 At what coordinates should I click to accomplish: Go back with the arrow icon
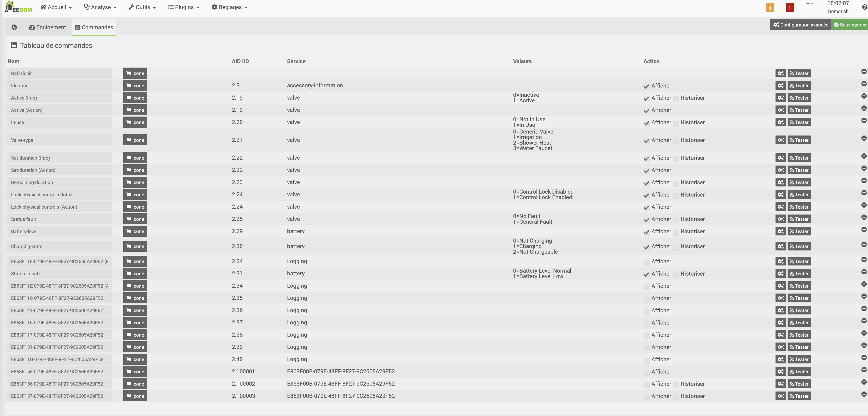coord(14,27)
